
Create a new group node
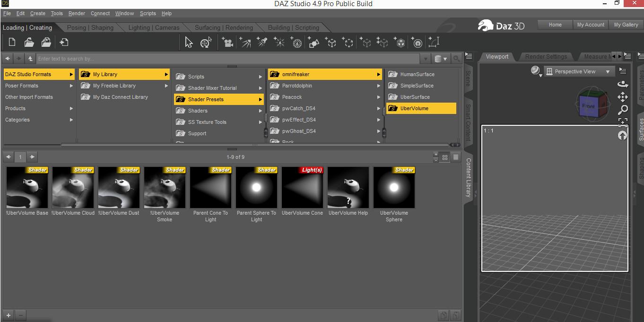[x=348, y=43]
